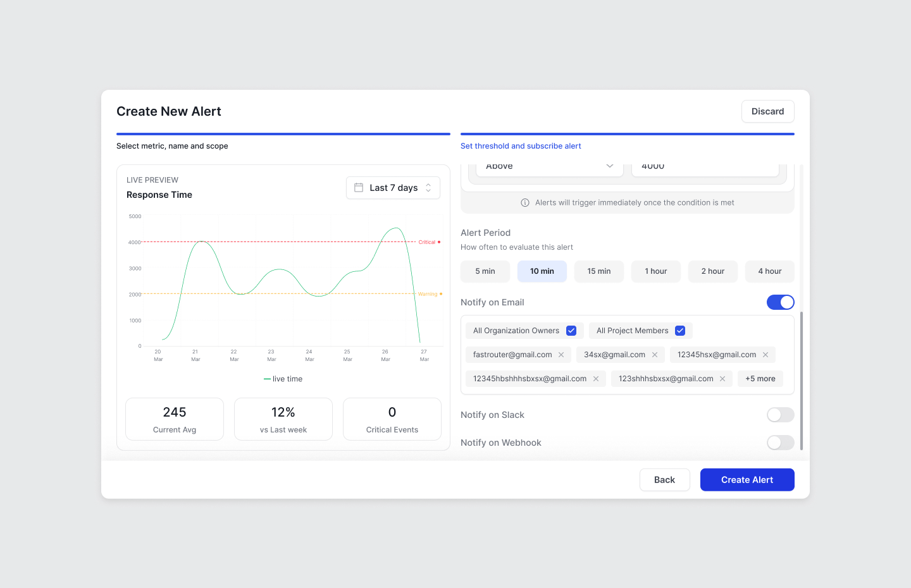Turn on Notify on Webhook switch
This screenshot has width=911, height=588.
780,443
